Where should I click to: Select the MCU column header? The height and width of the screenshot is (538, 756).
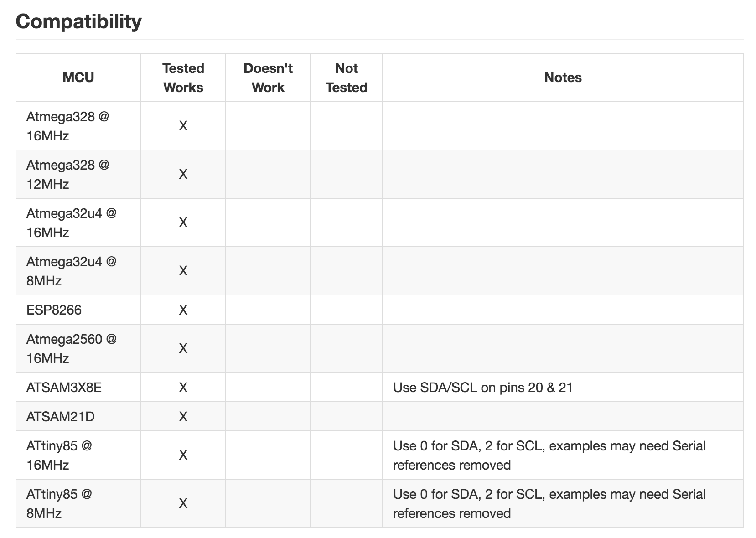(78, 78)
